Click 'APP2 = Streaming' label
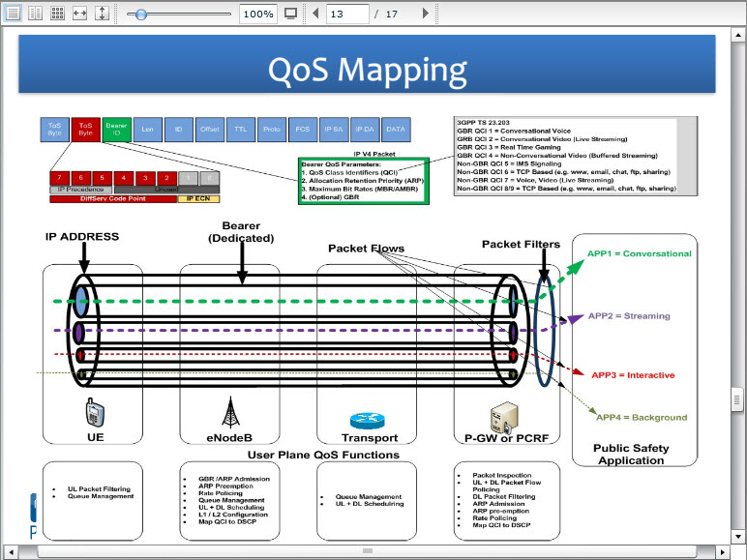Viewport: 747px width, 560px height. coord(629,316)
